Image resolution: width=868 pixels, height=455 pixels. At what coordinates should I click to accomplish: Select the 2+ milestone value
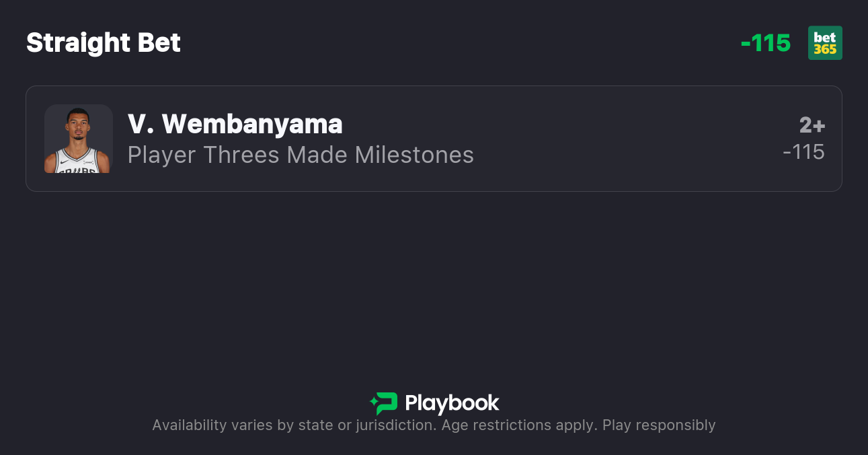point(812,125)
